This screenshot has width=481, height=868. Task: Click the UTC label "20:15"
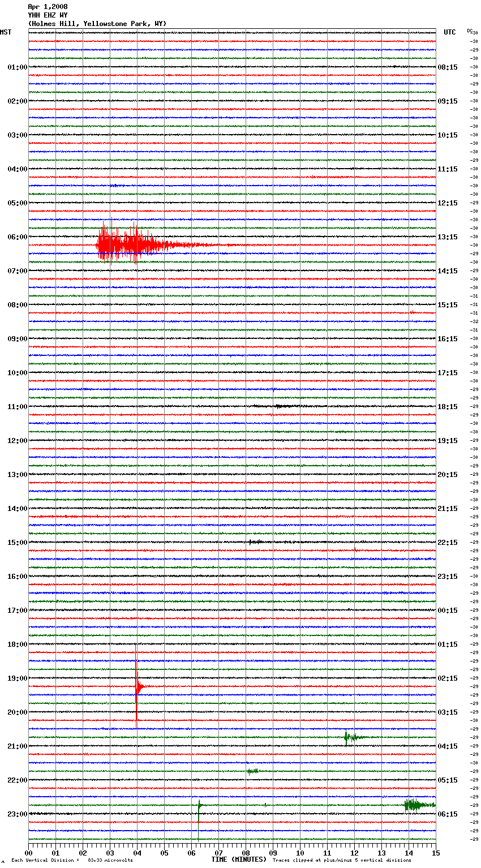coord(448,475)
